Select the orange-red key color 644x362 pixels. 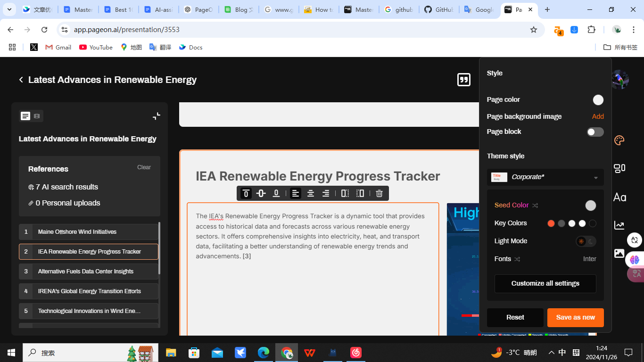pos(551,223)
